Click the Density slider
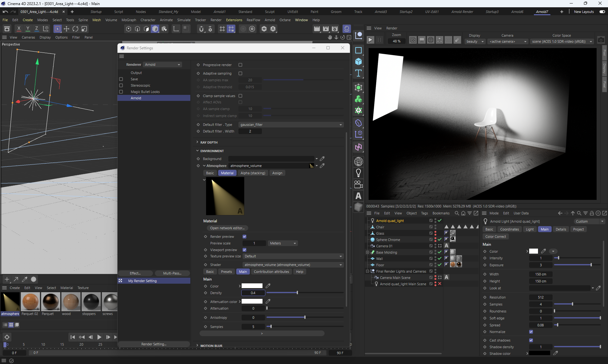Screen dimensions: 608x364 [x=297, y=293]
